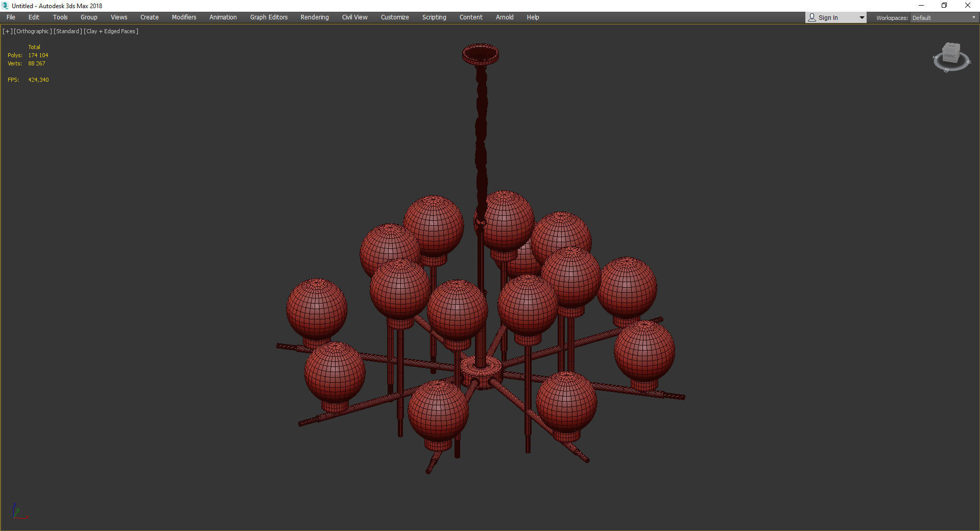Open the Customize menu

coord(395,17)
